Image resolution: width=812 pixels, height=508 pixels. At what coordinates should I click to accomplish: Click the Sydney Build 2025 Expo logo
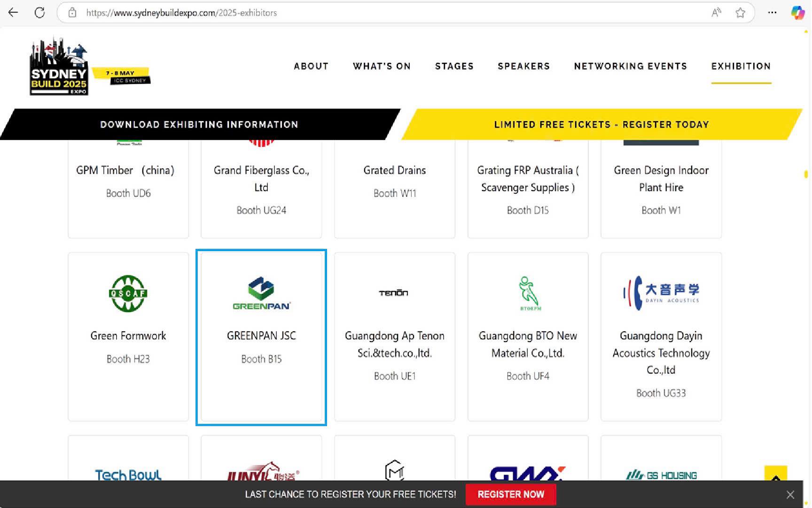[x=59, y=67]
